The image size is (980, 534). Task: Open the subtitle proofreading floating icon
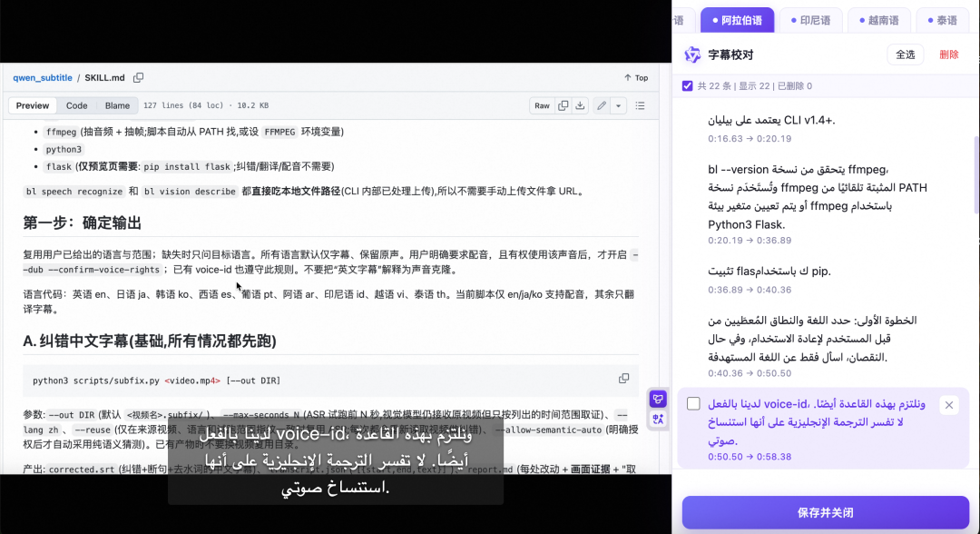coord(658,399)
